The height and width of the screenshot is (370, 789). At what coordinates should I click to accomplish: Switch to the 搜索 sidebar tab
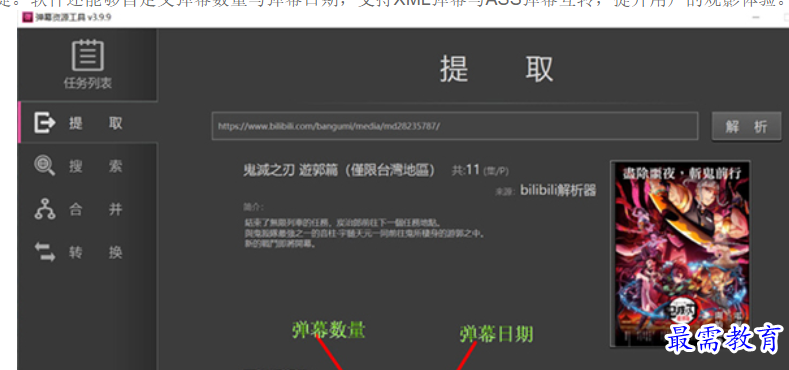pyautogui.click(x=96, y=166)
